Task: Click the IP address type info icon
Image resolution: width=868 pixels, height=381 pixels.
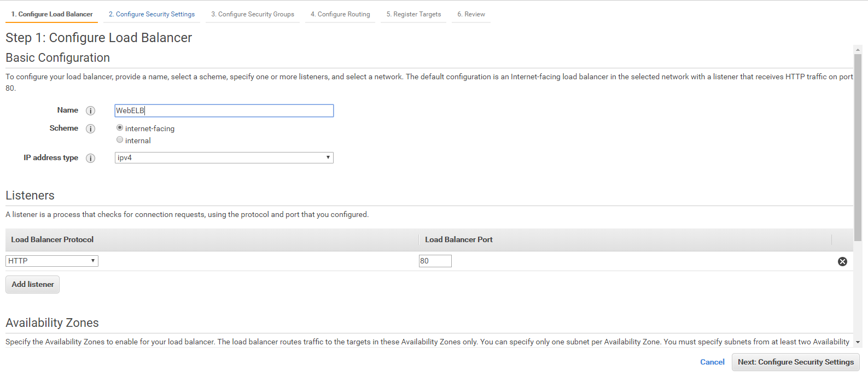Action: [x=91, y=159]
